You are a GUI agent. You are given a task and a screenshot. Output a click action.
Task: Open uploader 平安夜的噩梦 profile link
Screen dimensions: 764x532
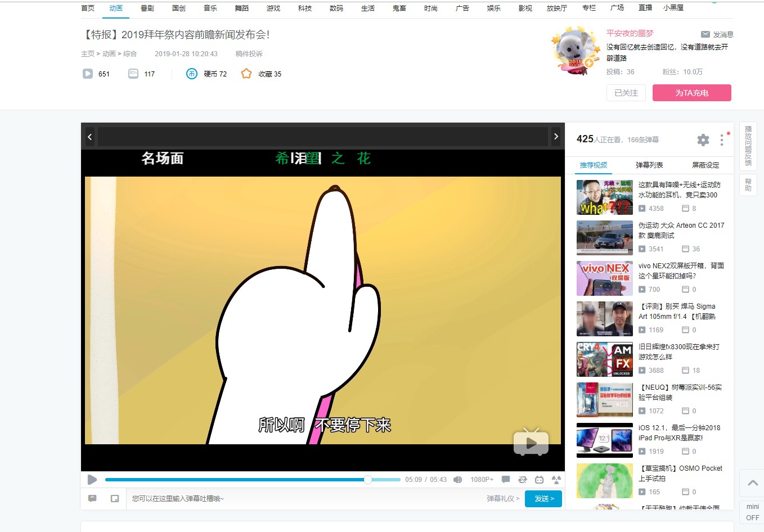point(630,33)
